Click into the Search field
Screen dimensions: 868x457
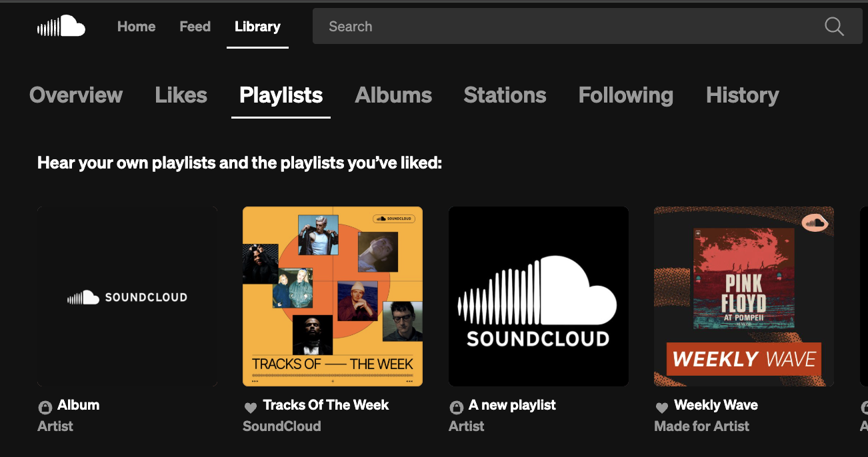pyautogui.click(x=567, y=27)
